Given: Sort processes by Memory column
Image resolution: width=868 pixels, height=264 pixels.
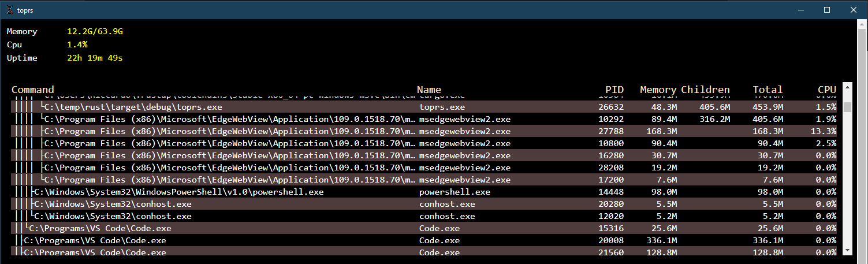Looking at the screenshot, I should pos(658,90).
